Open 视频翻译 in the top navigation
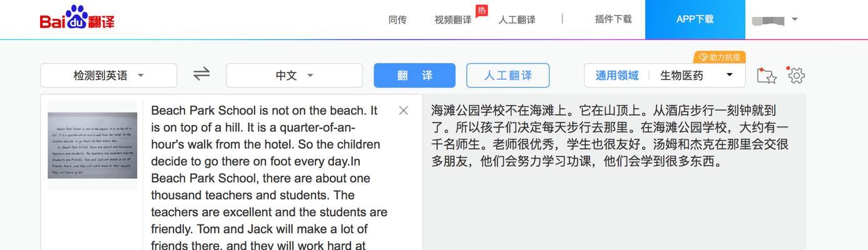The height and width of the screenshot is (250, 868). tap(453, 20)
